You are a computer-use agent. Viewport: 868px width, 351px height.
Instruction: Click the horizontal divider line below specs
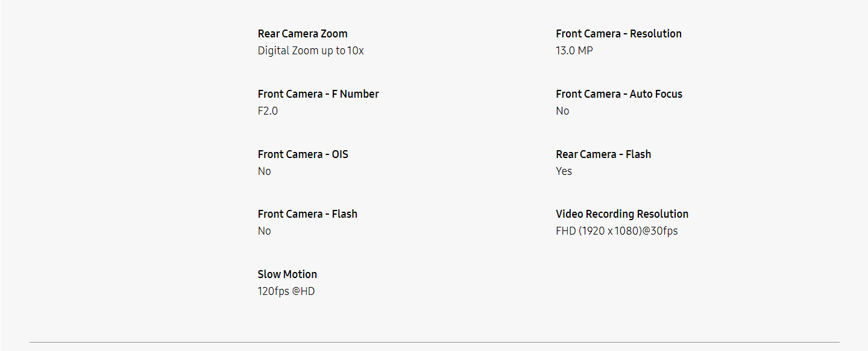coord(434,342)
